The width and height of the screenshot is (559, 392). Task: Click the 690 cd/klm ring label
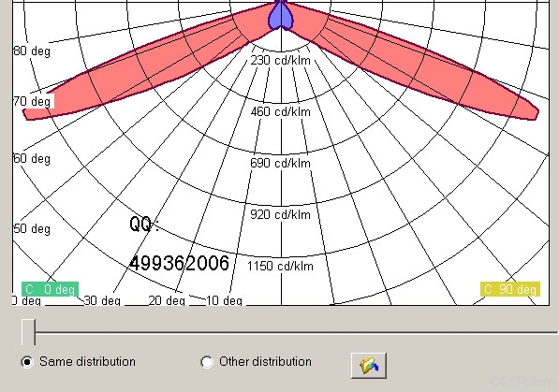pos(281,163)
